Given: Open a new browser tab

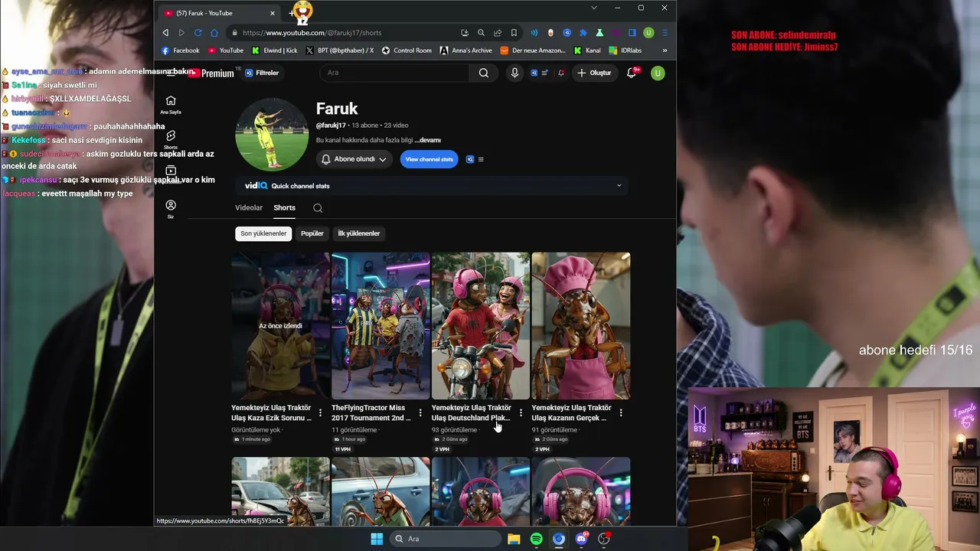Looking at the screenshot, I should click(292, 13).
